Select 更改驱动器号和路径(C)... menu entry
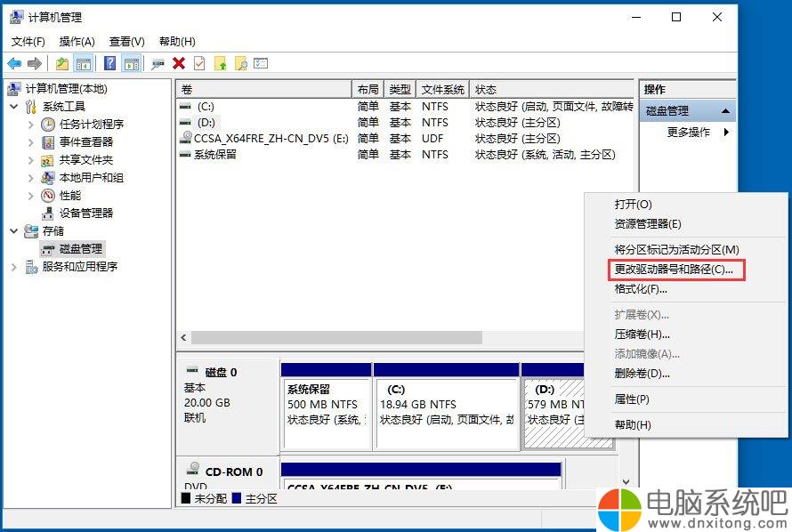 click(685, 270)
